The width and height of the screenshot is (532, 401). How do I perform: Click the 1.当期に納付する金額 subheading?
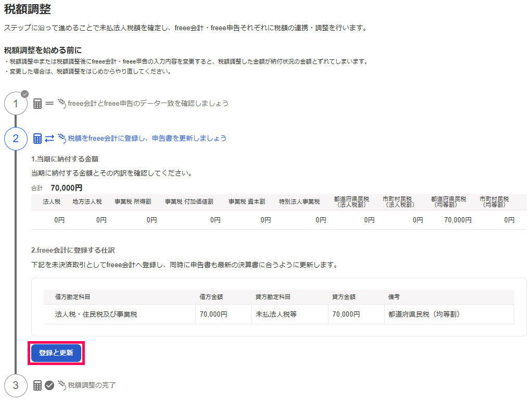[65, 159]
